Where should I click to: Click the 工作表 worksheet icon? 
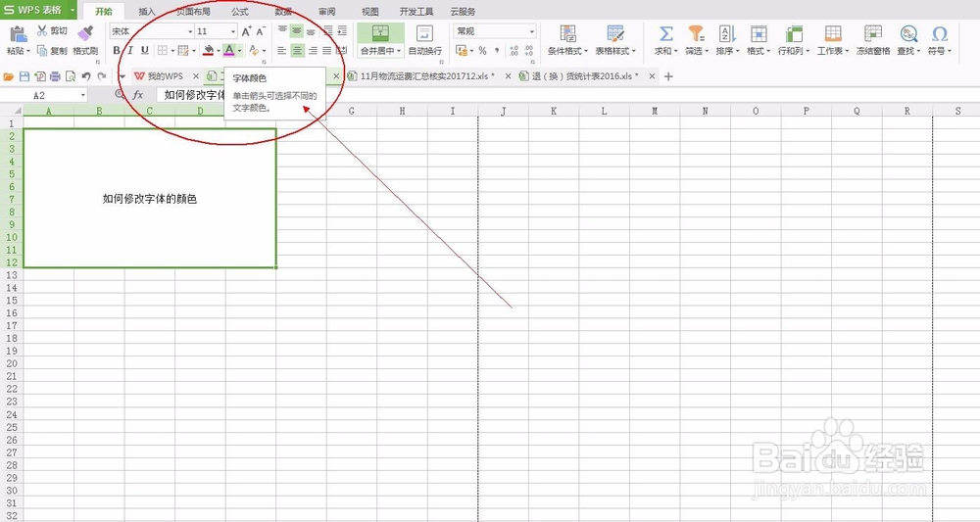click(832, 33)
